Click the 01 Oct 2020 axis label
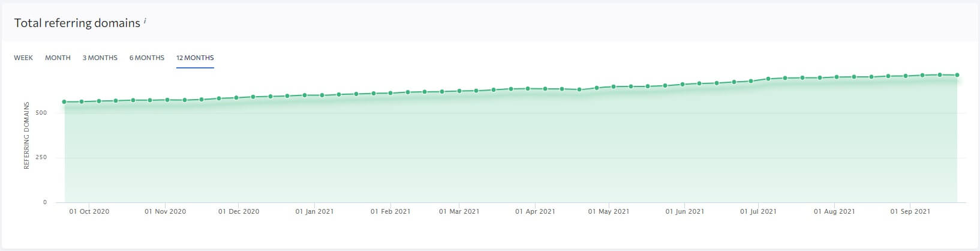This screenshot has height=251, width=980. (89, 211)
